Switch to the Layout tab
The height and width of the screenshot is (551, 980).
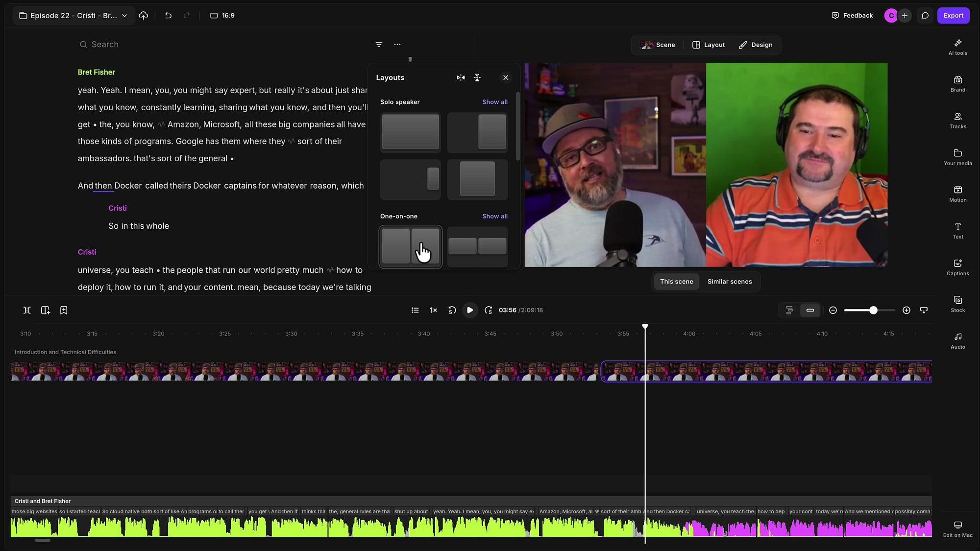pos(709,45)
